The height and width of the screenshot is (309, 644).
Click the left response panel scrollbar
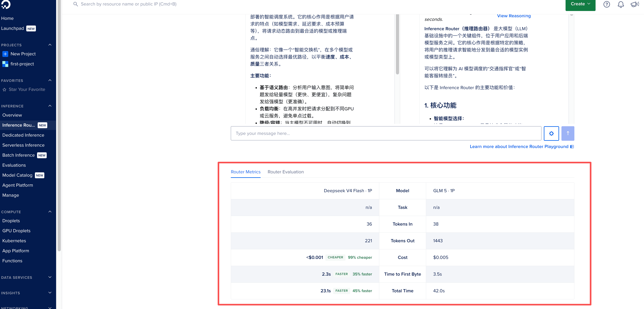[x=397, y=44]
